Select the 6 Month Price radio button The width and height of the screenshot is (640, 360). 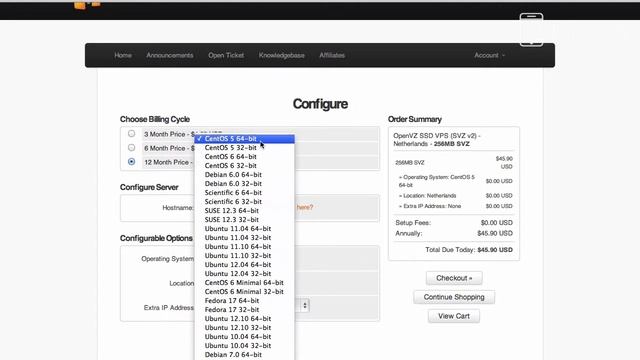coord(131,148)
